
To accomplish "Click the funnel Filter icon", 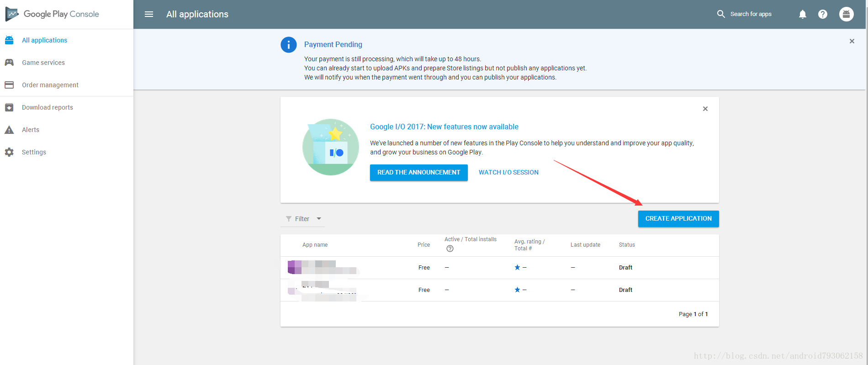I will 289,219.
